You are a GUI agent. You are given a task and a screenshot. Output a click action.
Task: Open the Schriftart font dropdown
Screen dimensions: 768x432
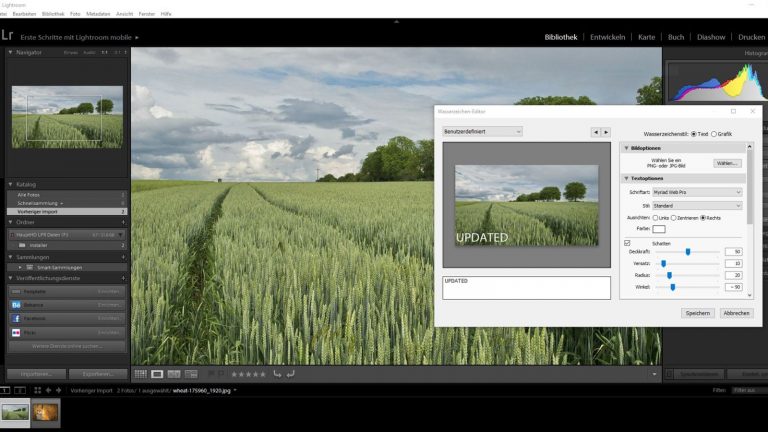pos(698,192)
